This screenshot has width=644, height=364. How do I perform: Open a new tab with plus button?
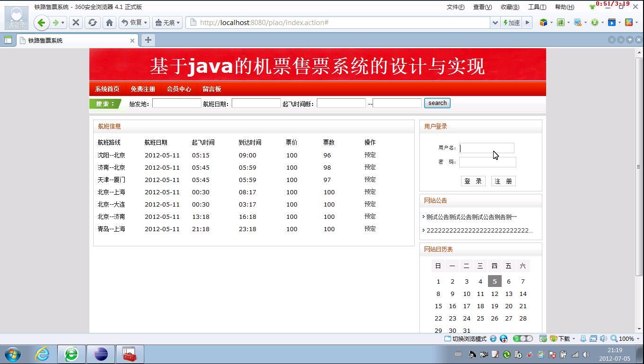pyautogui.click(x=148, y=40)
